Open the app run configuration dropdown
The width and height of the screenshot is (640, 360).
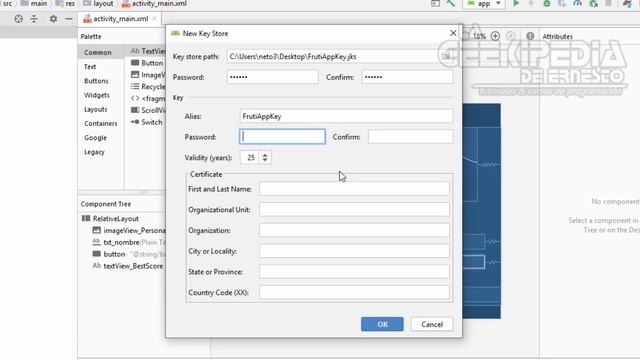pos(484,4)
